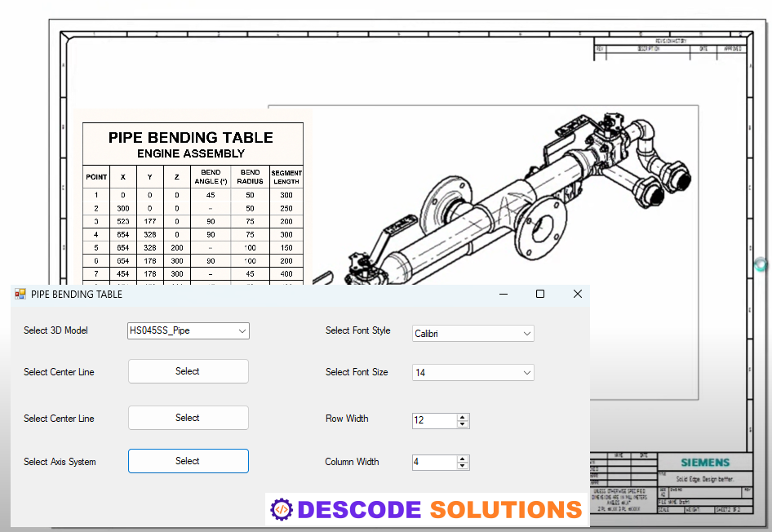Click the circular handle icon on the right edge

(x=761, y=264)
